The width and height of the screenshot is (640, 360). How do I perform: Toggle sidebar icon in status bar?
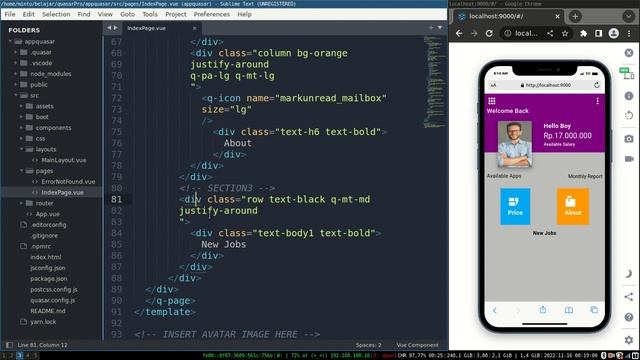[9, 345]
